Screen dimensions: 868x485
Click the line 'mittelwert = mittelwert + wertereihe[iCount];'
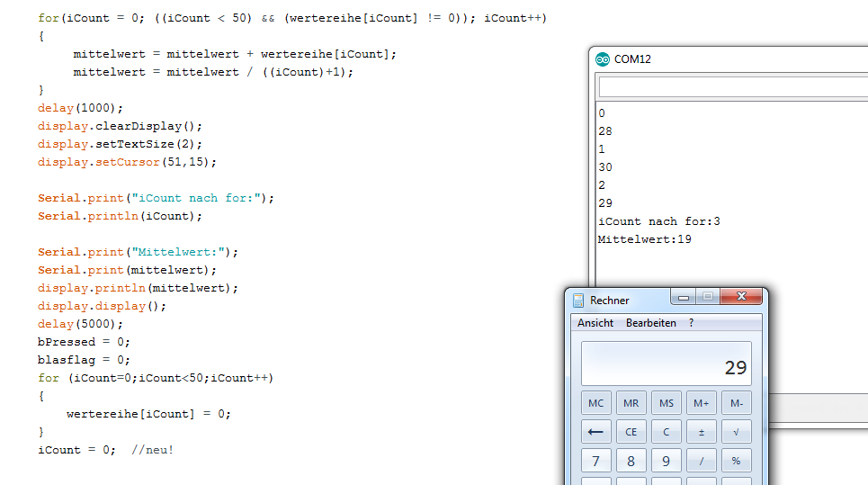coord(235,54)
